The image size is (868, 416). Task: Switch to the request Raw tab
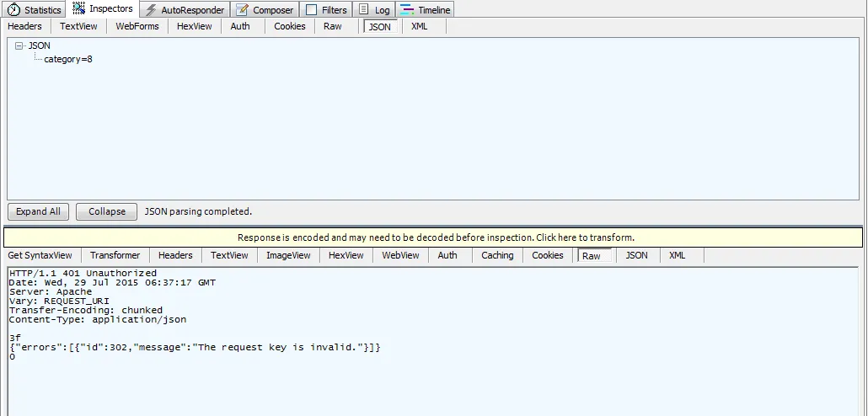(x=333, y=26)
